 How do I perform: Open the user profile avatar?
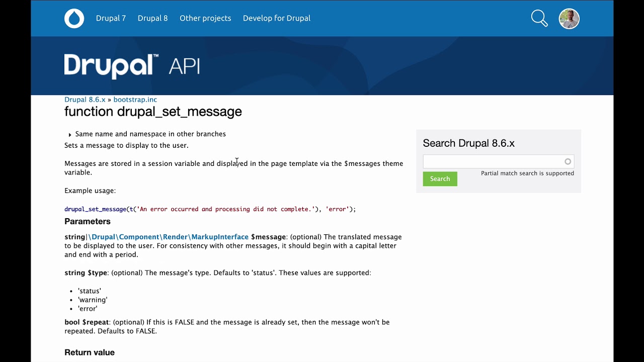569,19
